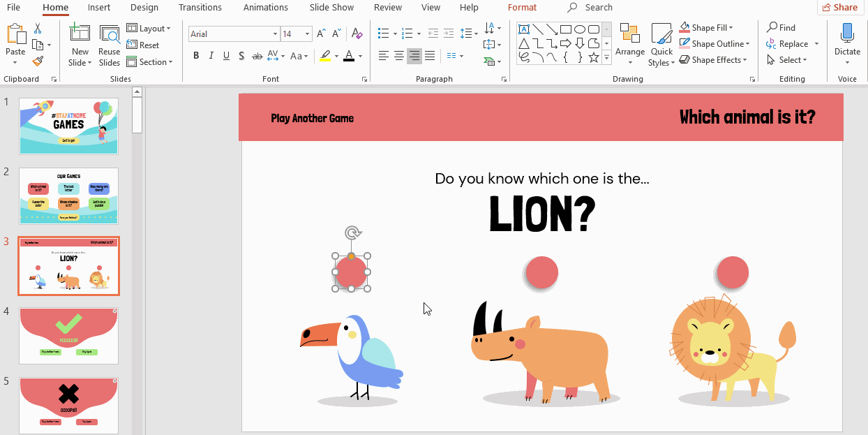The width and height of the screenshot is (868, 435).
Task: Open the Shape Effects dropdown
Action: [713, 60]
